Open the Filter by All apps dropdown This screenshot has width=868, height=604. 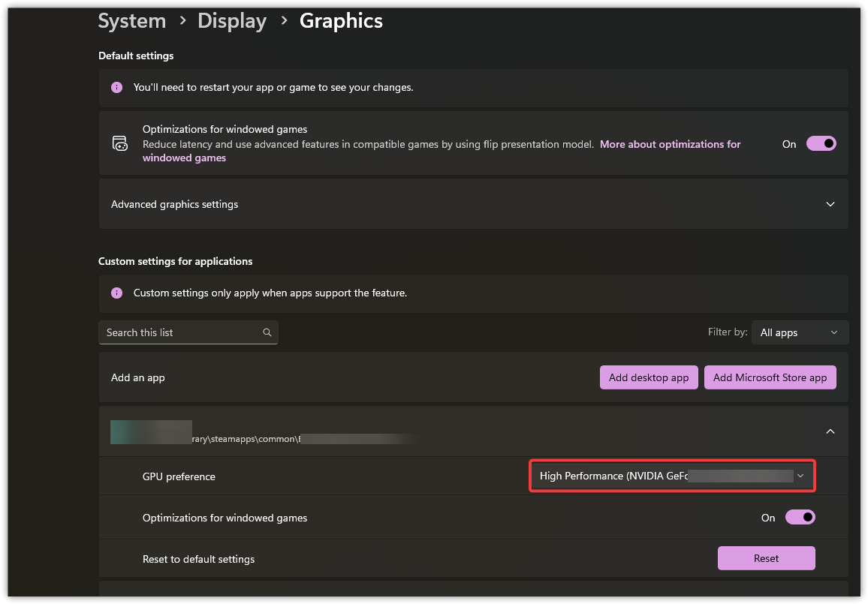click(x=799, y=332)
